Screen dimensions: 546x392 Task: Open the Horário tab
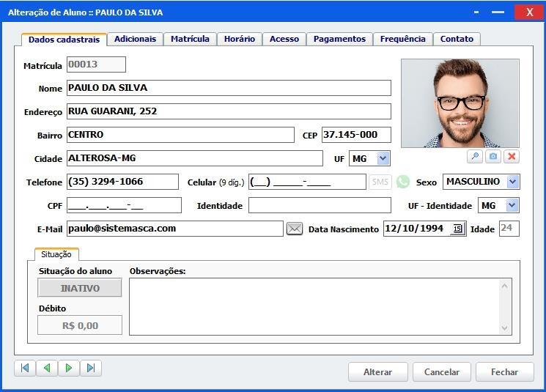pos(240,39)
